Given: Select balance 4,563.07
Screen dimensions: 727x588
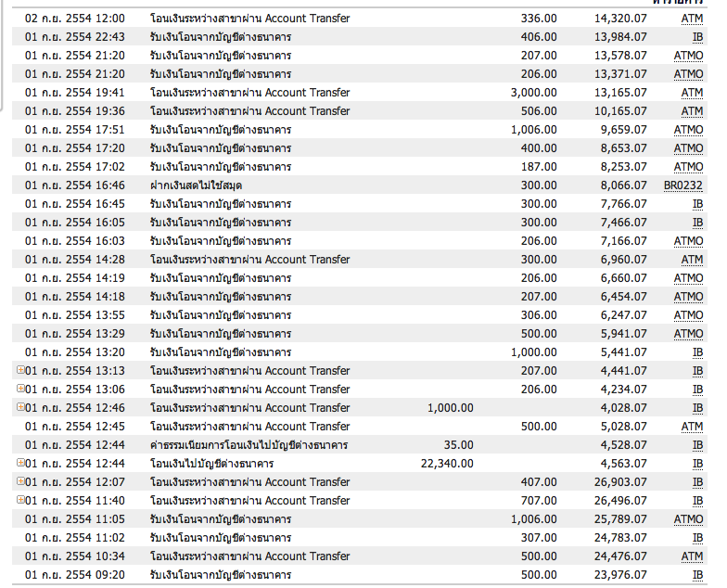Looking at the screenshot, I should (x=623, y=464).
